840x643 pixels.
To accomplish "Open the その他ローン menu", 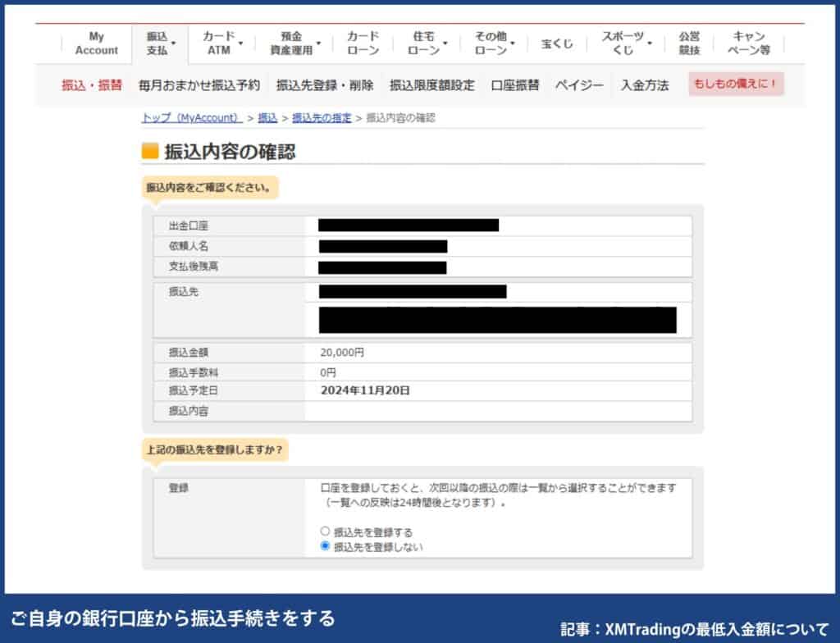I will [491, 43].
